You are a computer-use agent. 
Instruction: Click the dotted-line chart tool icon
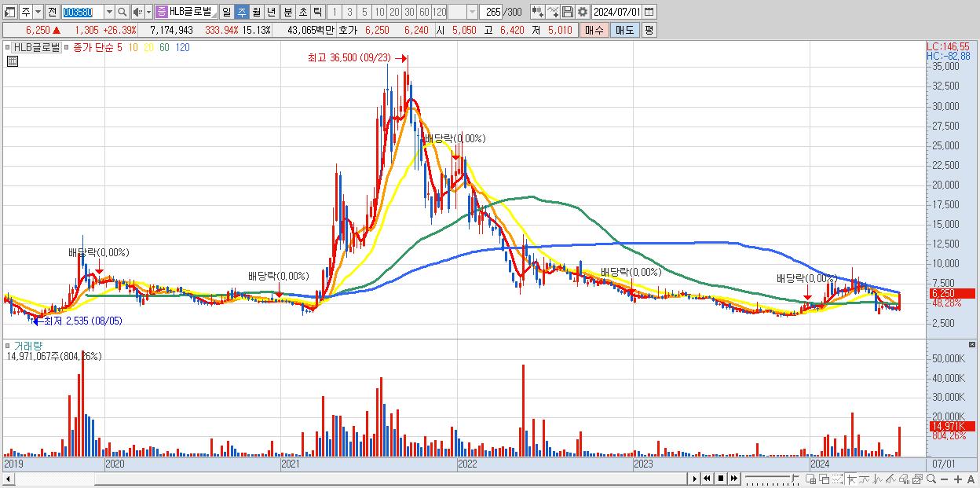[x=837, y=479]
